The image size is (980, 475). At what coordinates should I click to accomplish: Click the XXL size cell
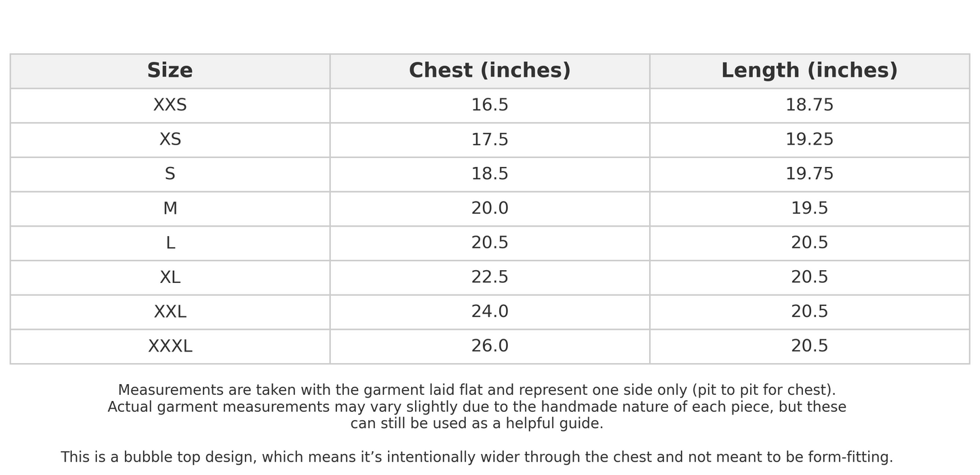[x=170, y=312]
